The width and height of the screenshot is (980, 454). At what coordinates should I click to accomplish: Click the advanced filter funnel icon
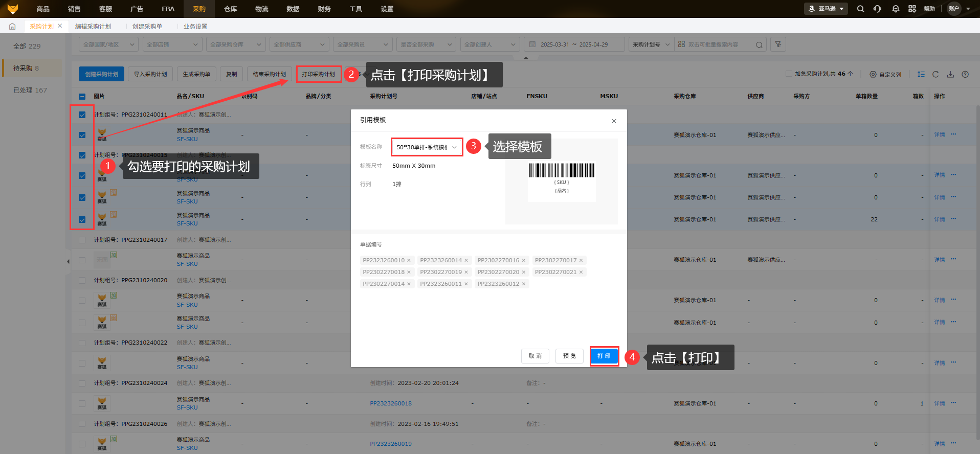click(x=778, y=44)
